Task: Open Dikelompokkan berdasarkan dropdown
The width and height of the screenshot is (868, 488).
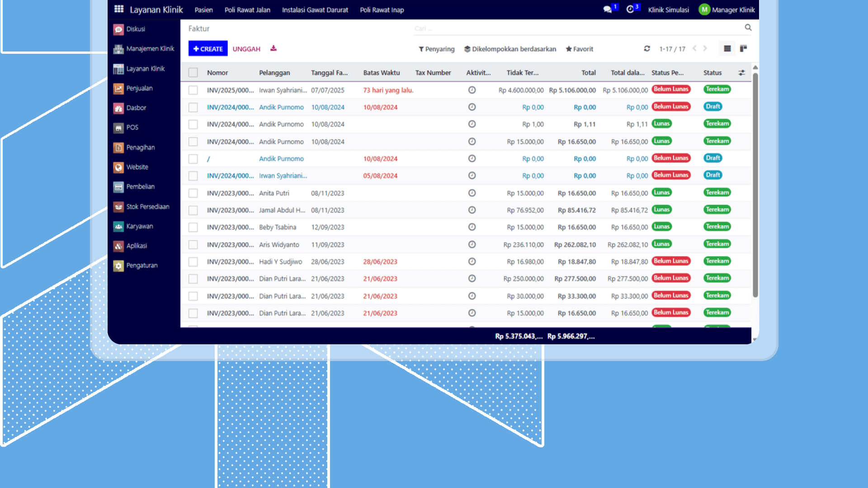Action: [510, 49]
